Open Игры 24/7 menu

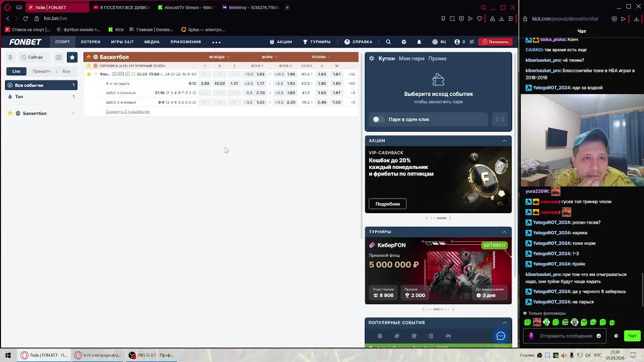pyautogui.click(x=122, y=42)
